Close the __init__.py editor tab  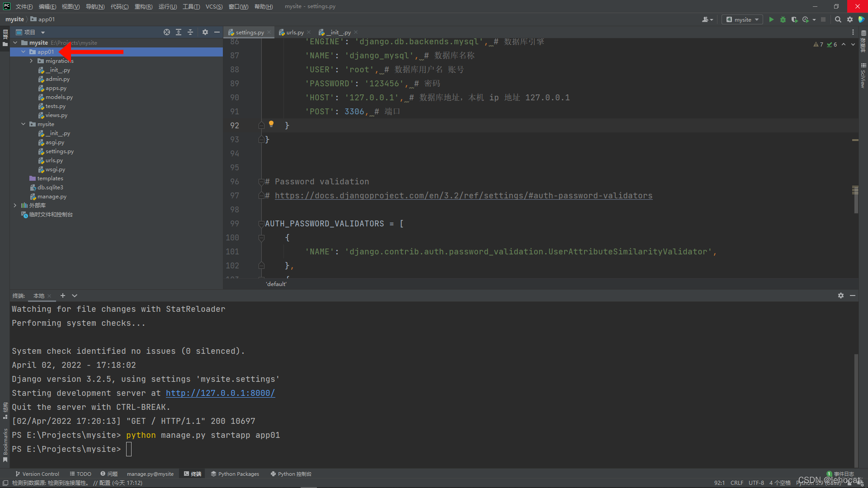click(x=356, y=32)
